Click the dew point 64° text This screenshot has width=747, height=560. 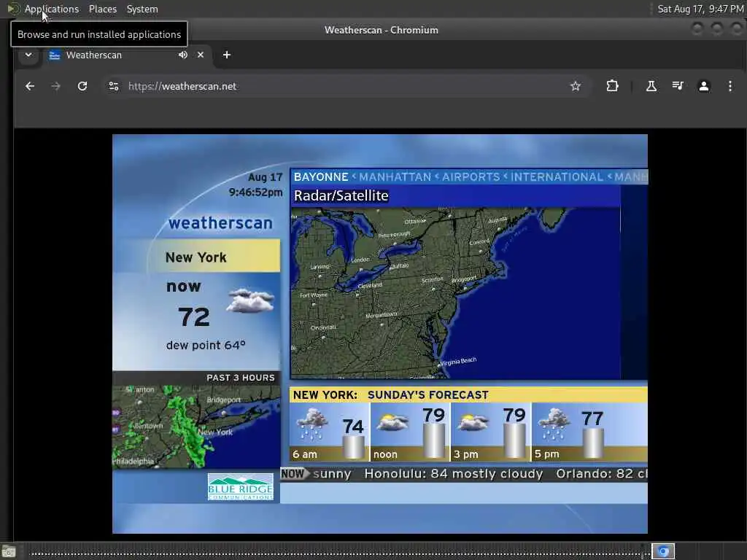[x=206, y=345]
